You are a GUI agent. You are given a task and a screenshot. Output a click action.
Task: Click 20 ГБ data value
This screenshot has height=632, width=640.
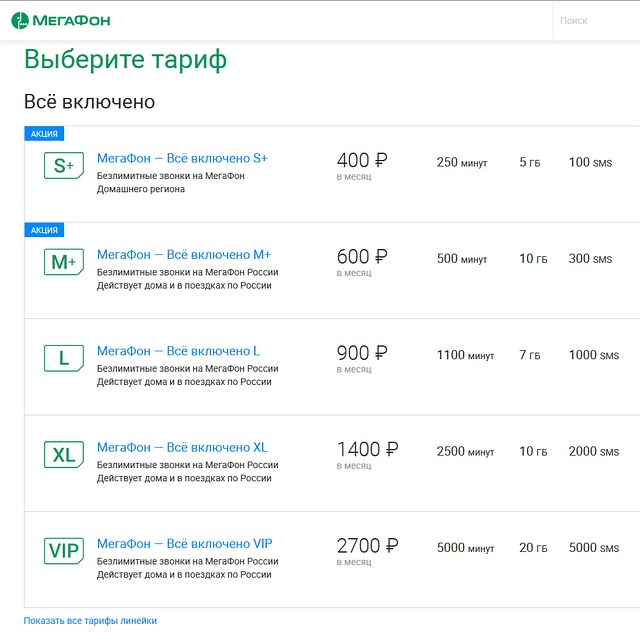533,548
